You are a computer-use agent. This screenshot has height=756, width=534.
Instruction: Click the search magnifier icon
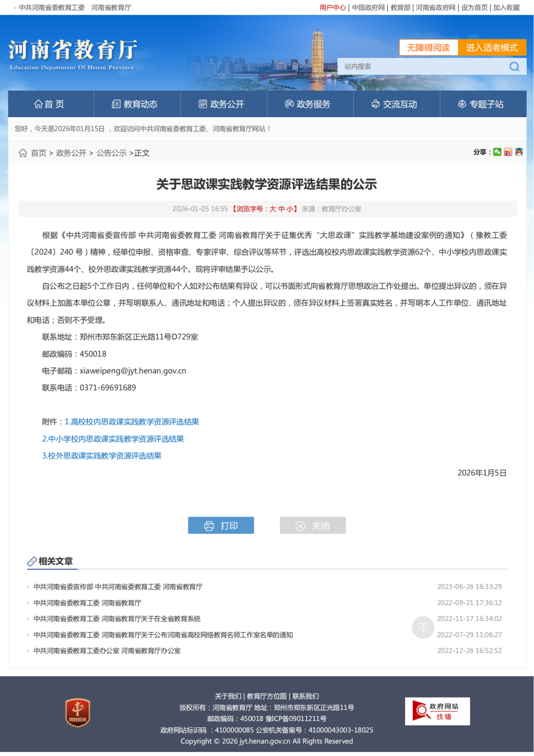pyautogui.click(x=514, y=66)
